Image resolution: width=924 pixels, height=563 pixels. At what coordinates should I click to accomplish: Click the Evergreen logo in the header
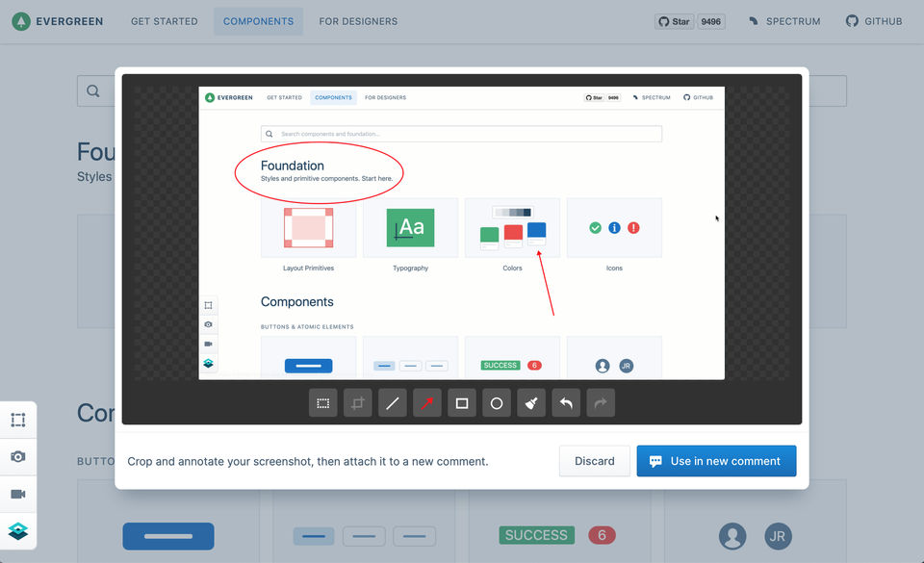tap(58, 21)
